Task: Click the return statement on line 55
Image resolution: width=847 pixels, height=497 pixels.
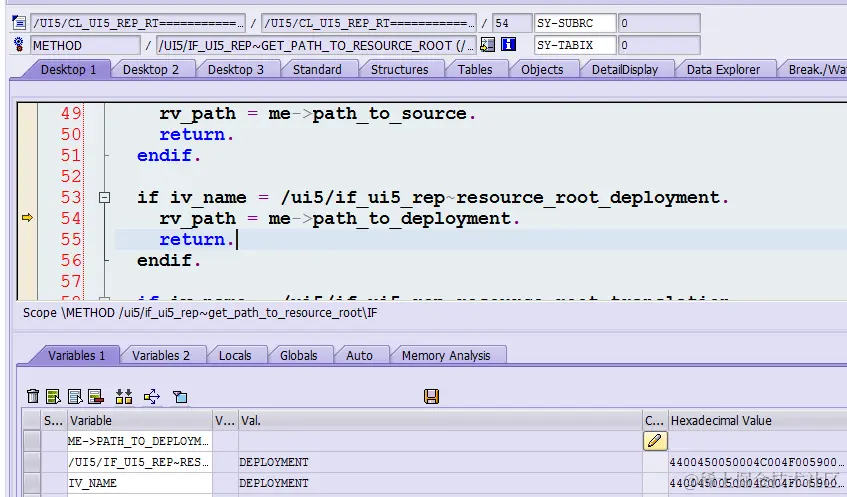Action: coord(197,239)
